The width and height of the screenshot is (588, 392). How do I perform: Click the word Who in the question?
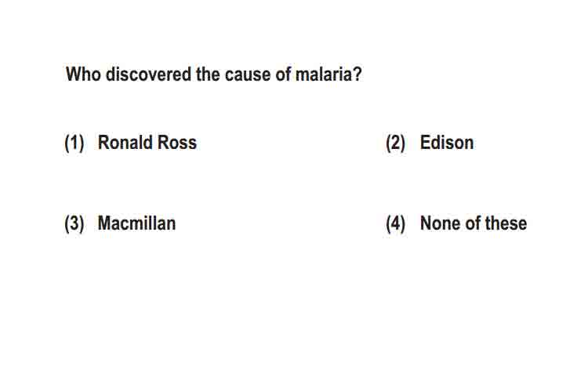(x=83, y=74)
